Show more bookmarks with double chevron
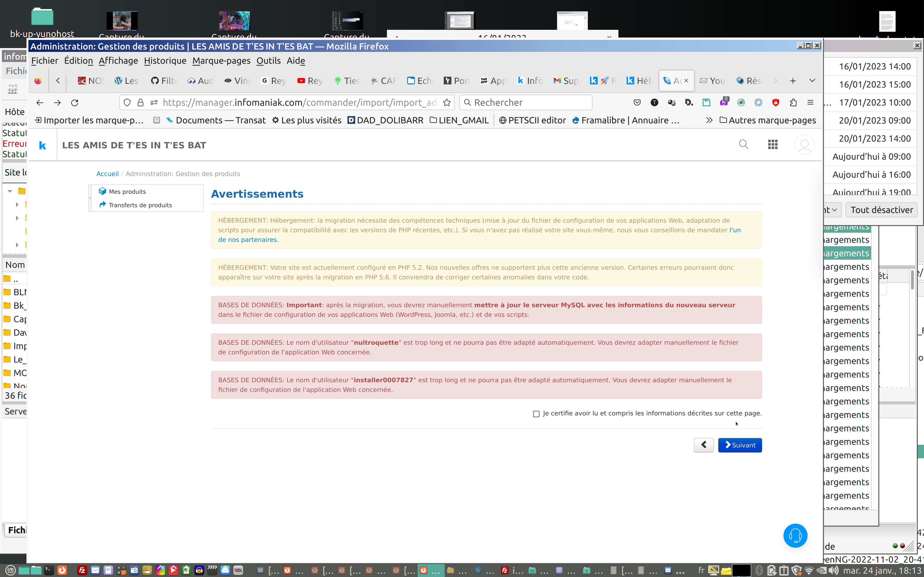The width and height of the screenshot is (924, 577). click(x=709, y=120)
